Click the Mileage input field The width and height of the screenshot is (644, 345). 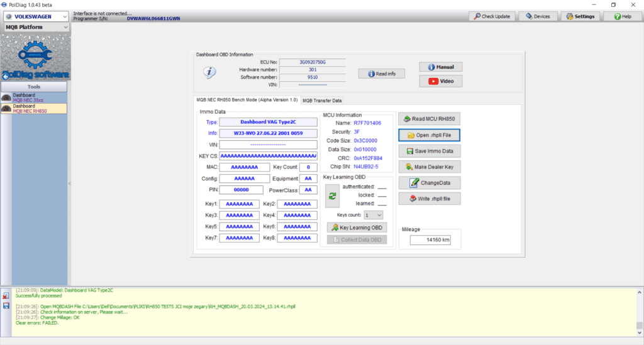pyautogui.click(x=430, y=240)
